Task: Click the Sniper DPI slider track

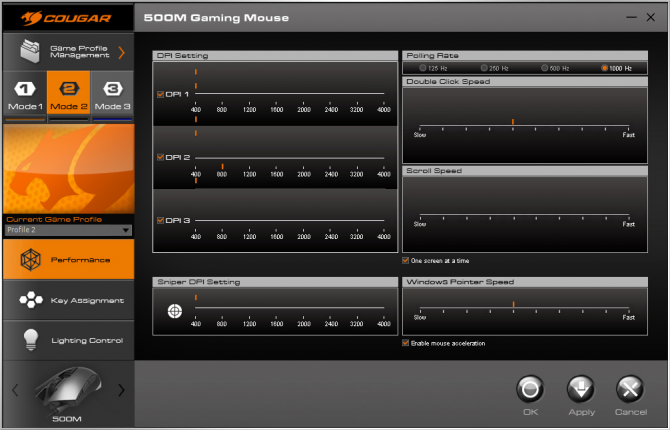Action: tap(290, 308)
